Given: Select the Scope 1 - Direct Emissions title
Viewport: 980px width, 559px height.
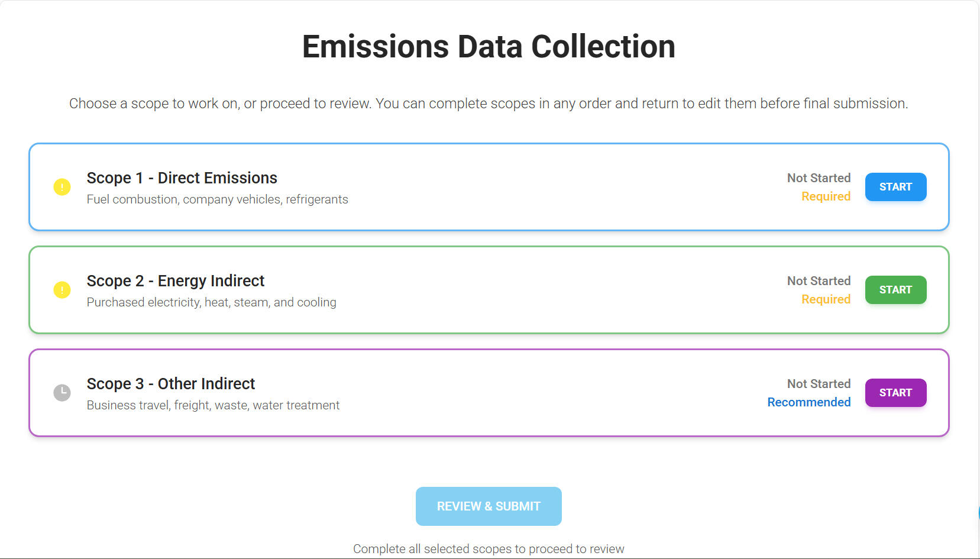Looking at the screenshot, I should (x=182, y=178).
